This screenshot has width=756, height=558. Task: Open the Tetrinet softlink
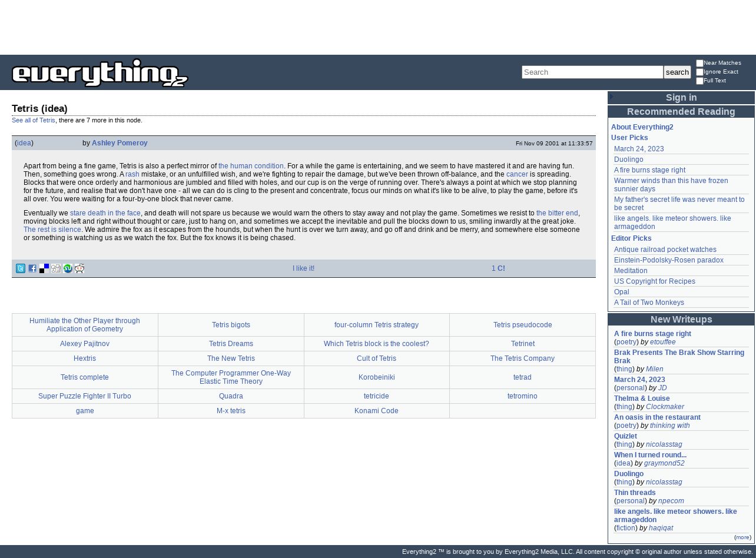click(522, 344)
